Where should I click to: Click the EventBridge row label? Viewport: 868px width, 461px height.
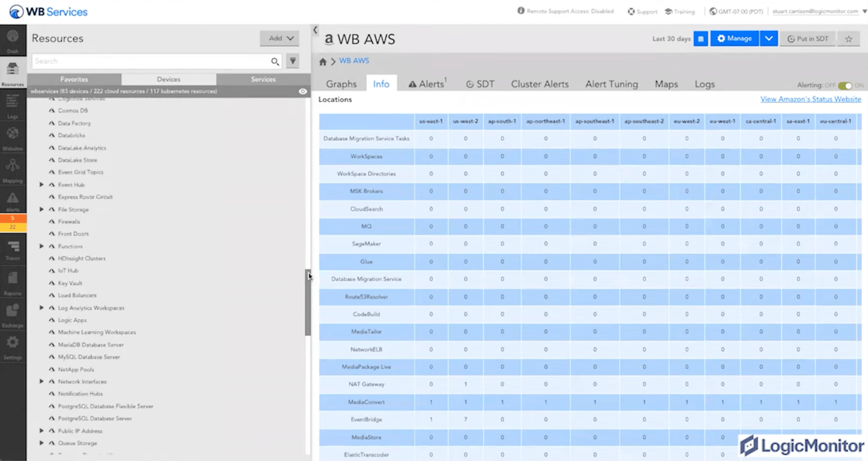coord(366,419)
